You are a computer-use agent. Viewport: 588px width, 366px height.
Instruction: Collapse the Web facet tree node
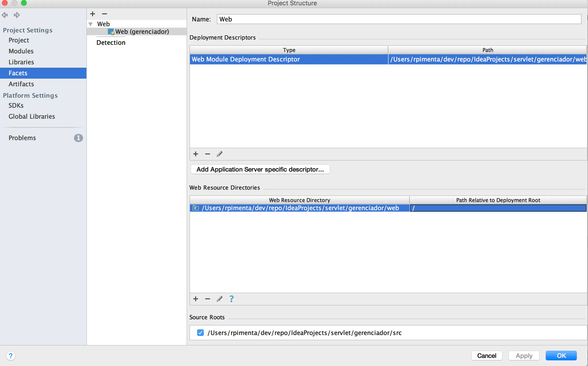(91, 24)
